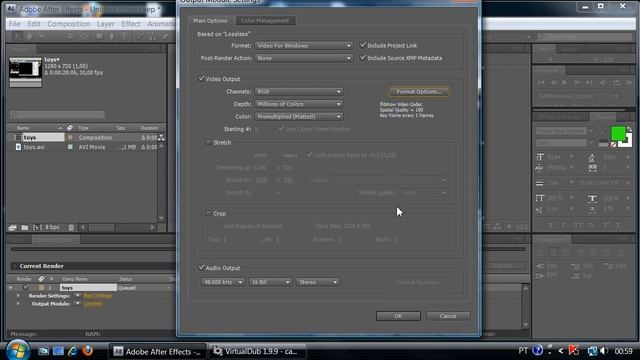Open the Composition menu
The height and width of the screenshot is (360, 640).
point(69,24)
